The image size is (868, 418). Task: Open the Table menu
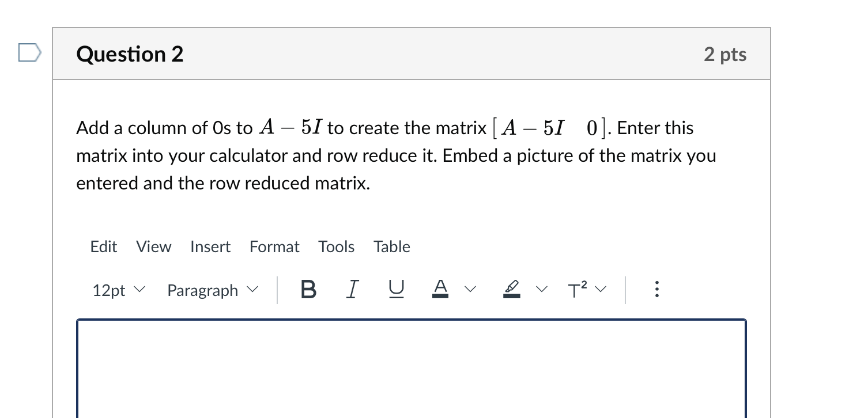tap(391, 246)
